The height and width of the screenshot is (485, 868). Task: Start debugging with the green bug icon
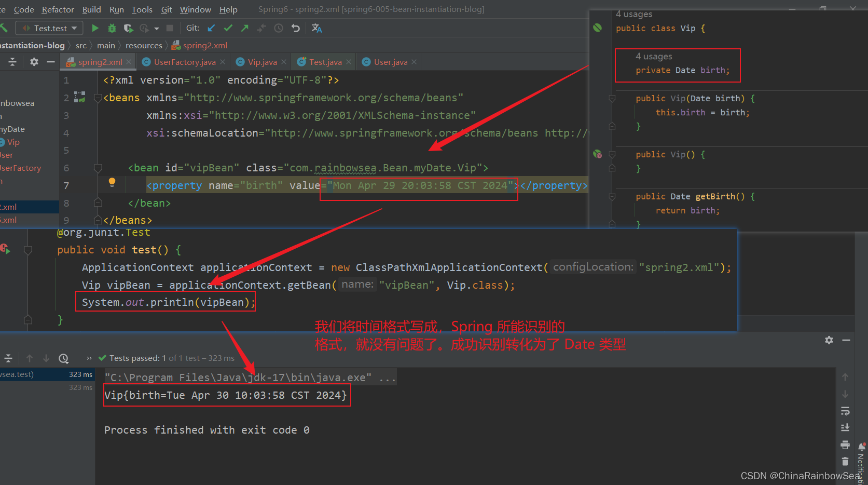(112, 28)
